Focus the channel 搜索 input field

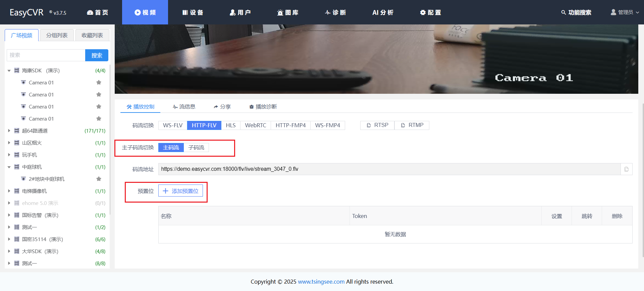pyautogui.click(x=46, y=55)
